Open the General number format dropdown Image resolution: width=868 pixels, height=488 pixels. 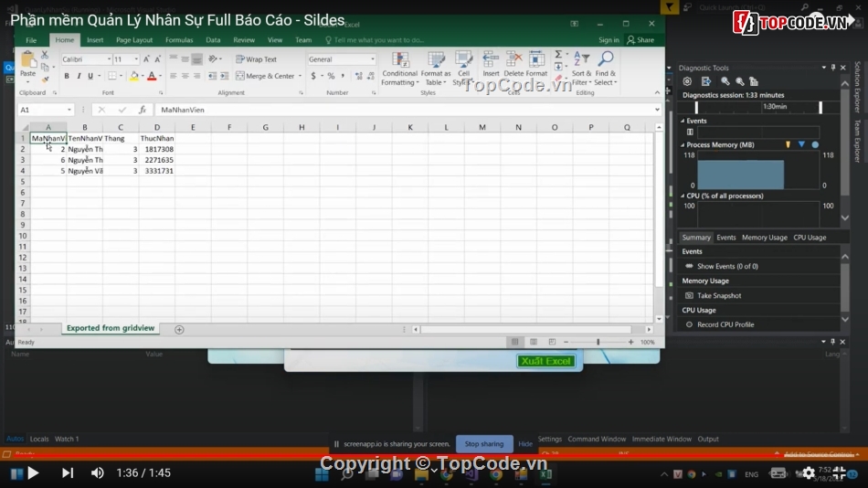tap(373, 59)
